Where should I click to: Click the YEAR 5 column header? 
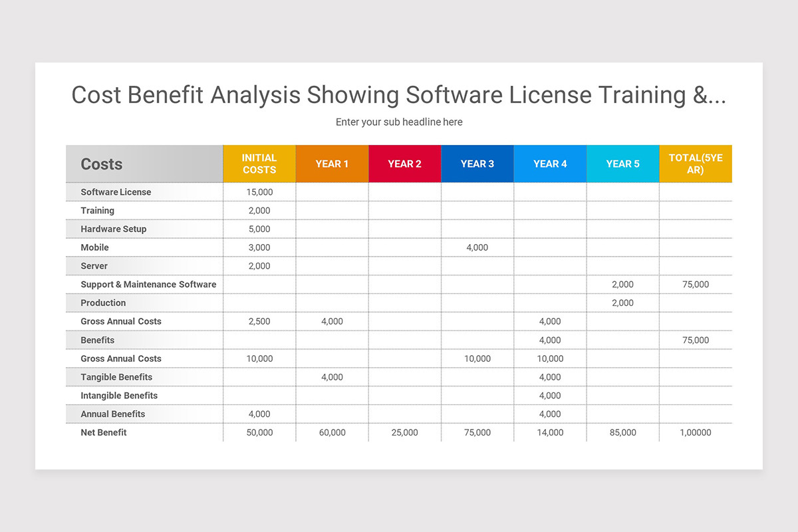(622, 164)
